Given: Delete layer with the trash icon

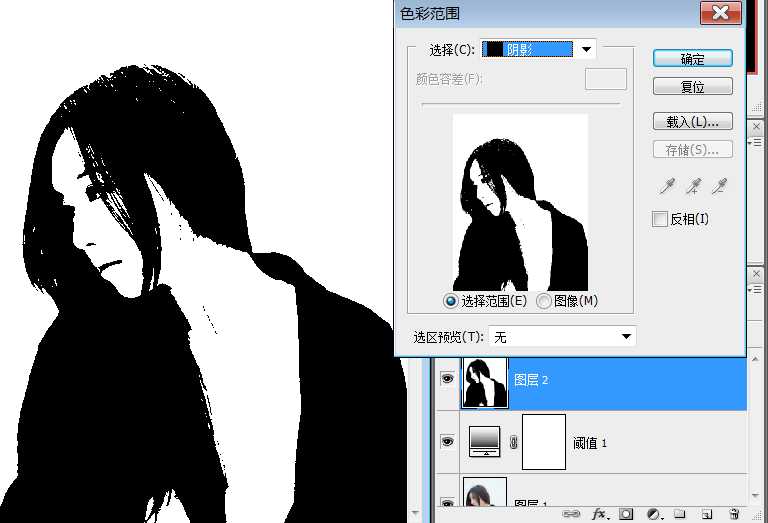Looking at the screenshot, I should click(734, 514).
